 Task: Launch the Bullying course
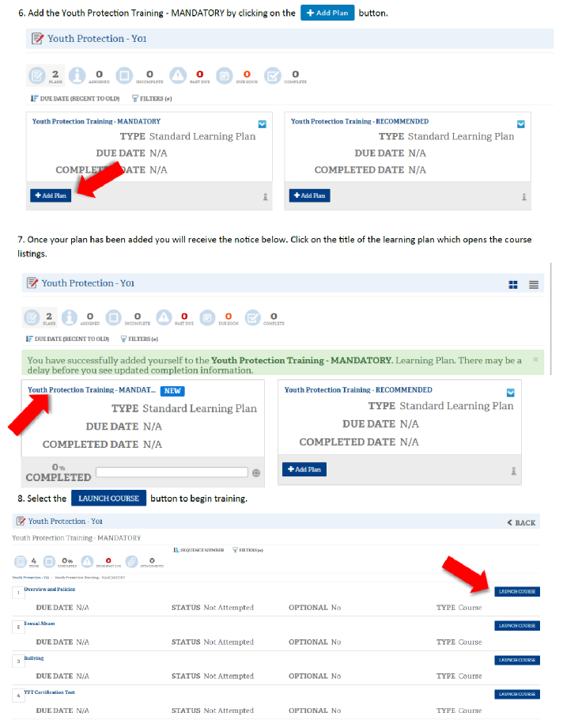pyautogui.click(x=517, y=660)
